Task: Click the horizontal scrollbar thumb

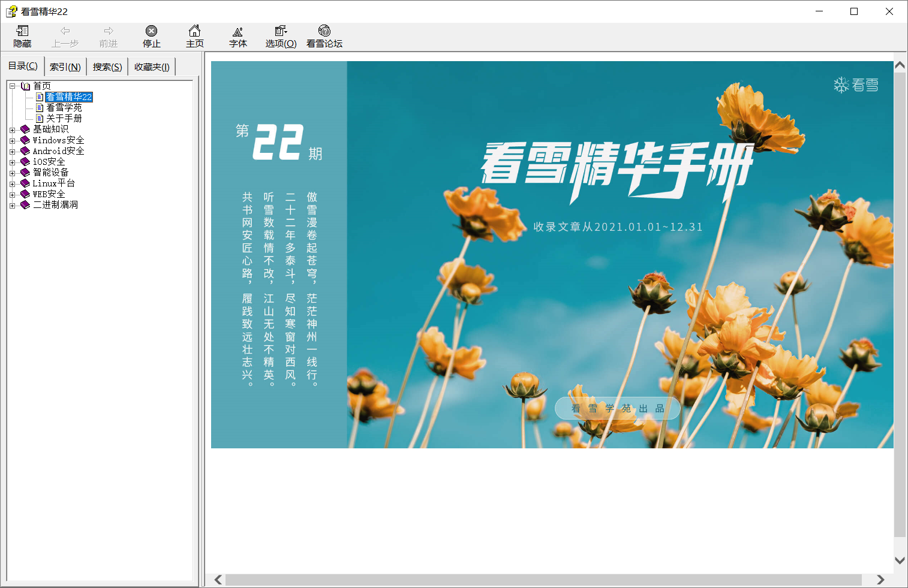Action: [x=543, y=580]
